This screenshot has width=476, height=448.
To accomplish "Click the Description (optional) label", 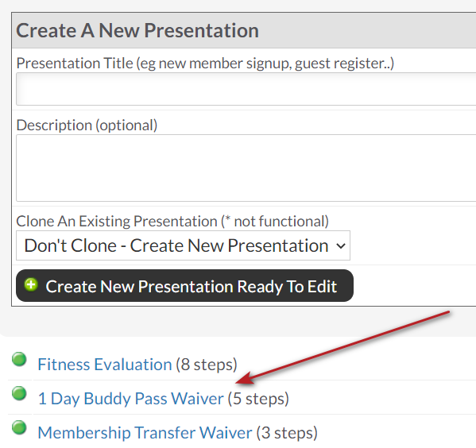I will (x=87, y=125).
